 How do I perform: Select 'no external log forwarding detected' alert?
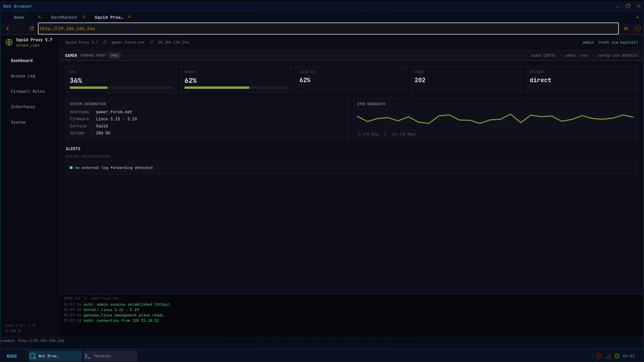tap(351, 168)
